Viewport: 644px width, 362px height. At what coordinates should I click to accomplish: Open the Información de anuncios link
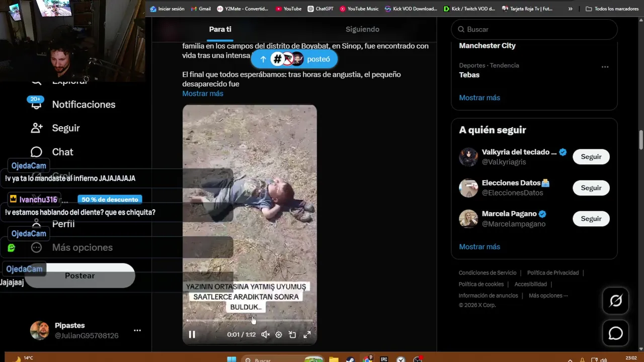click(x=488, y=296)
